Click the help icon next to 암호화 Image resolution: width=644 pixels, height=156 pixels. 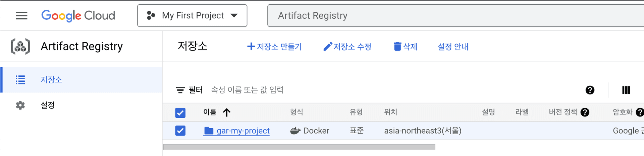tap(640, 112)
